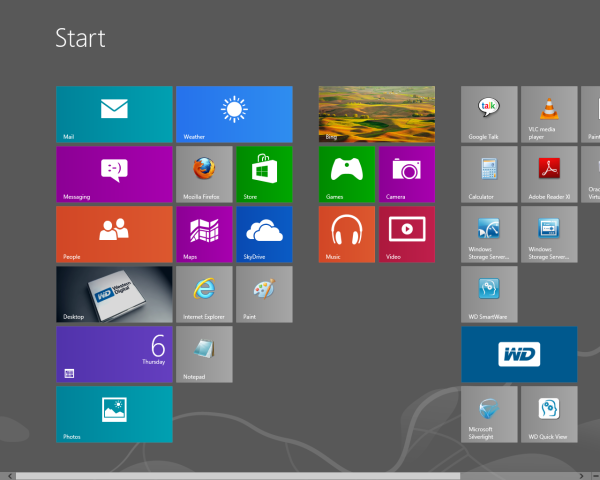Open VLC media player tile
The height and width of the screenshot is (480, 600).
[549, 114]
